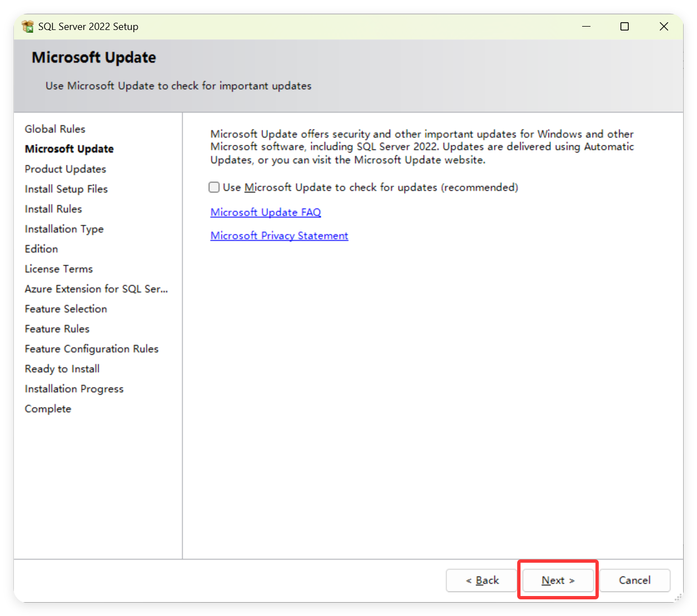Select Installation Type step
Screen dimensions: 697x616
64,229
